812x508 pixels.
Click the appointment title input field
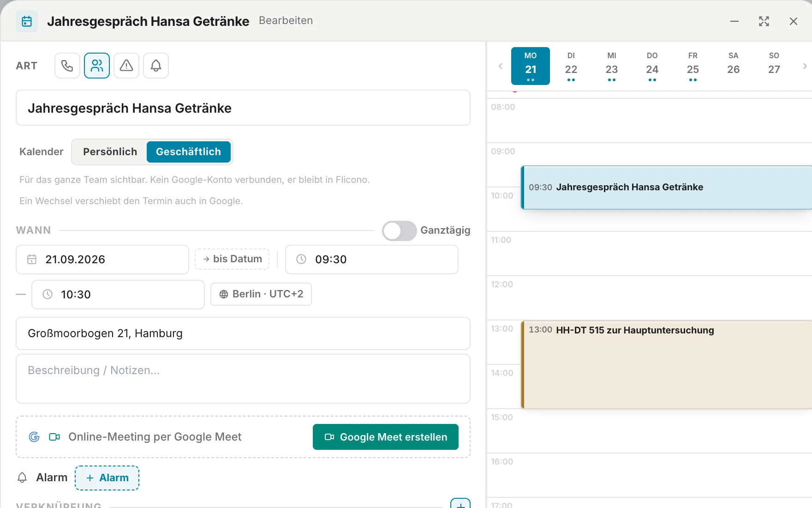243,108
